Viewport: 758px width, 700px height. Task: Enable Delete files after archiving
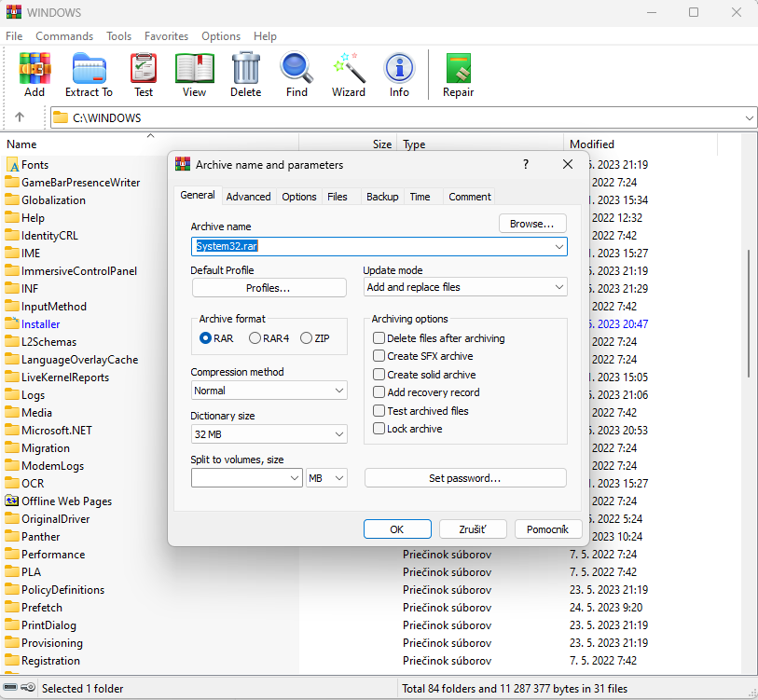click(379, 338)
